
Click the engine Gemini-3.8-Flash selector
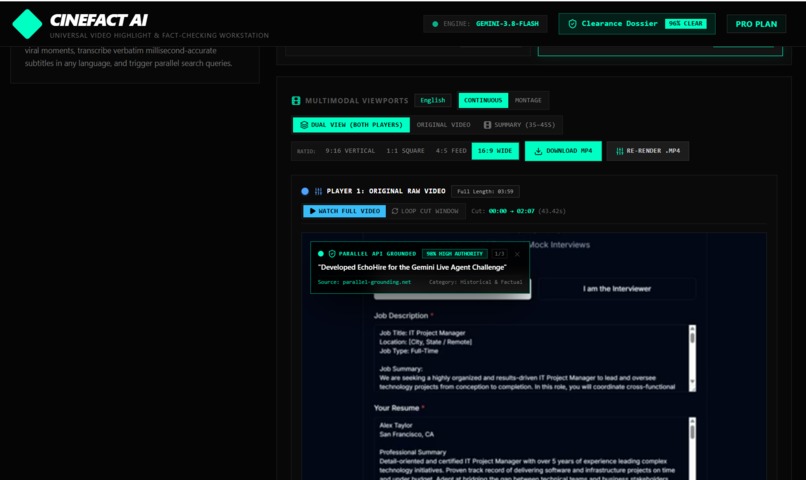(485, 24)
